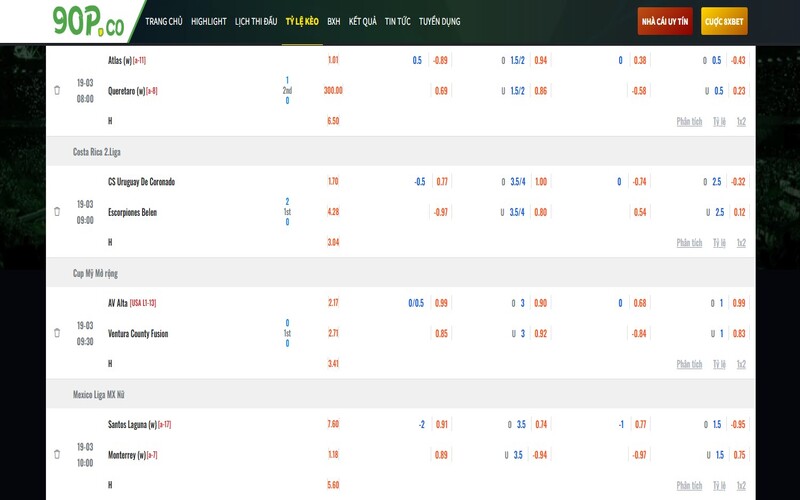This screenshot has height=500, width=800.
Task: Click the 6.50 draw odds for Atlas match
Action: click(x=333, y=121)
